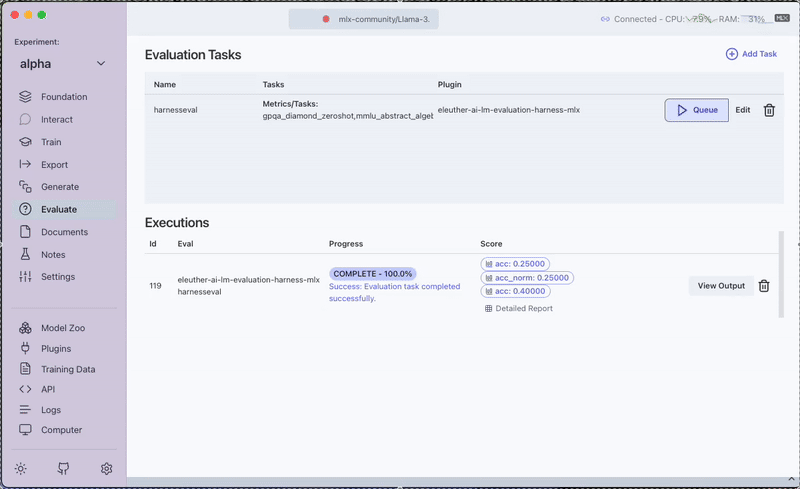Image resolution: width=800 pixels, height=489 pixels.
Task: Open the Plugins page
Action: tap(55, 349)
